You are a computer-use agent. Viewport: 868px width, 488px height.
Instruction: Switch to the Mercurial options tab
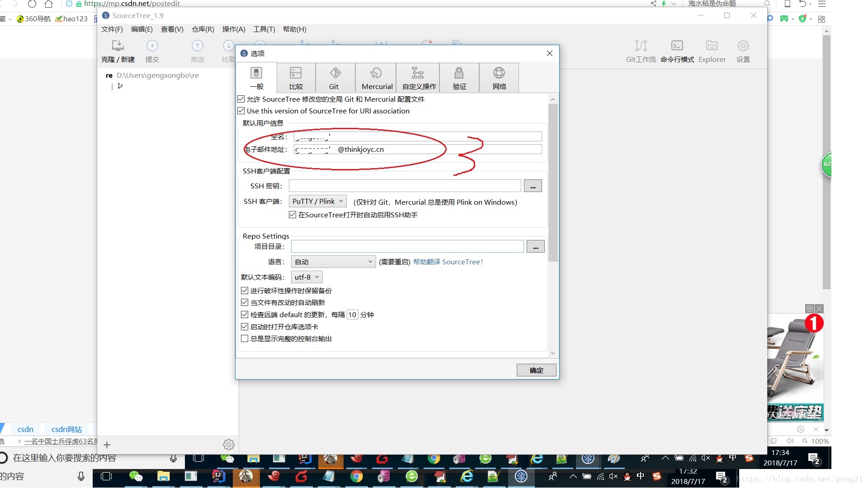tap(376, 78)
